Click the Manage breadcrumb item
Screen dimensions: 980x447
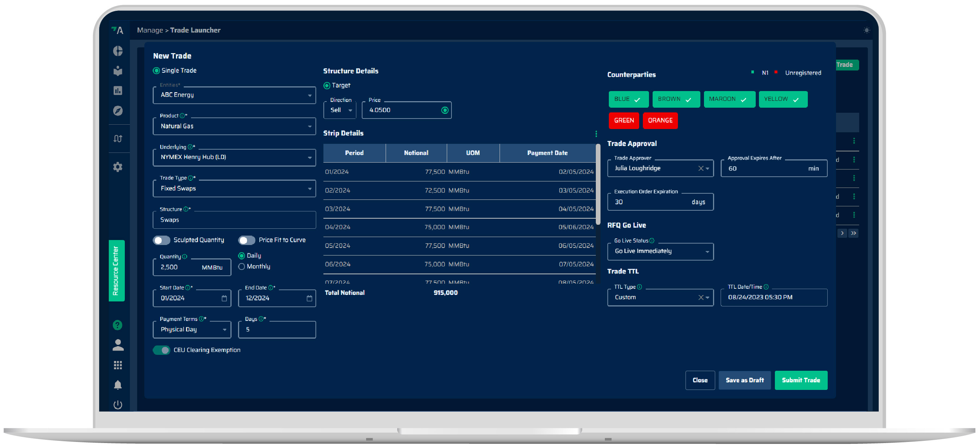pyautogui.click(x=150, y=30)
